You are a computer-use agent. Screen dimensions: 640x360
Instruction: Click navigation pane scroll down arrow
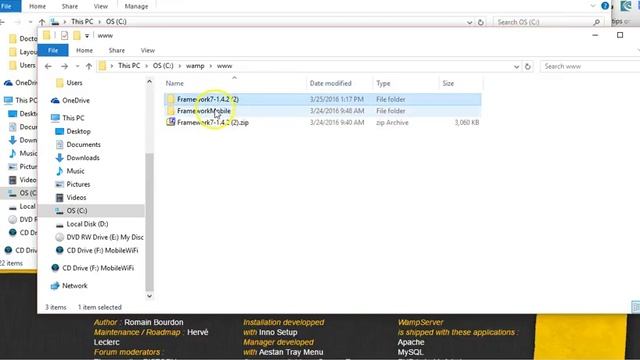149,296
